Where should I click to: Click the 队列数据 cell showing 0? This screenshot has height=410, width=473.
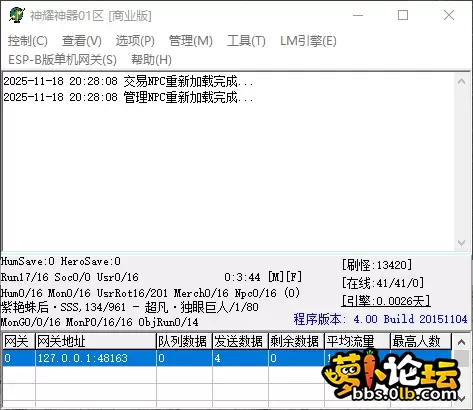click(184, 358)
